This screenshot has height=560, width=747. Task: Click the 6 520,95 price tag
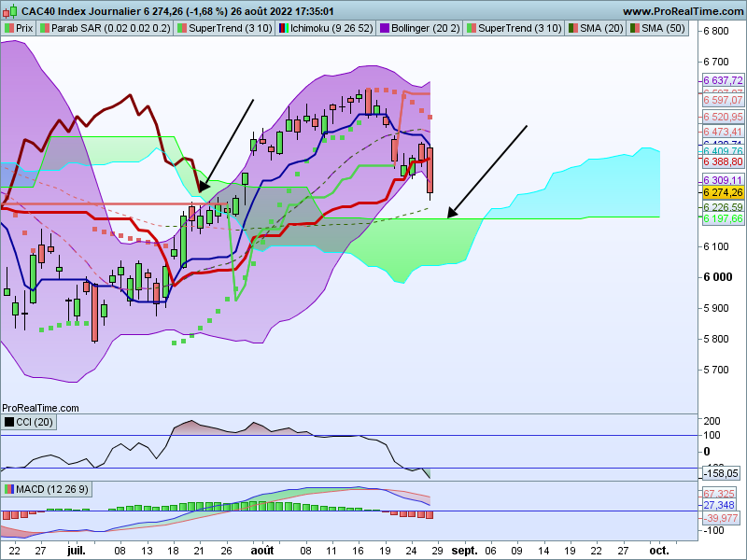[x=723, y=117]
